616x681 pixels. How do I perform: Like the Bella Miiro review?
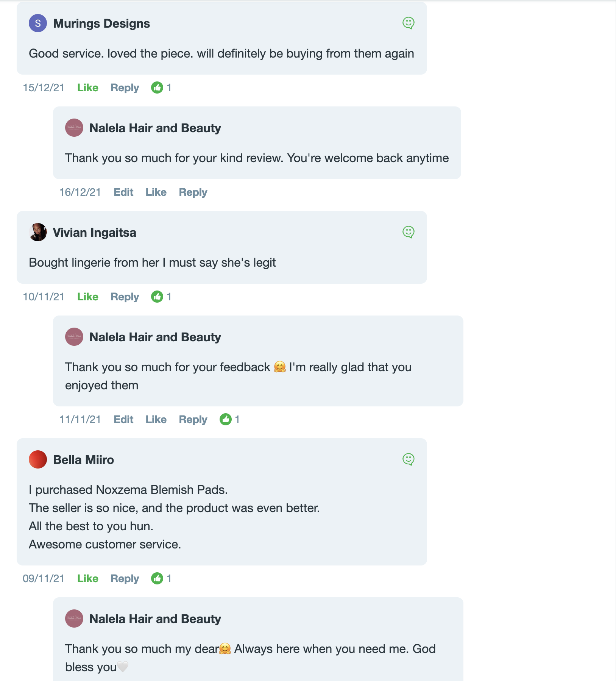click(x=88, y=578)
